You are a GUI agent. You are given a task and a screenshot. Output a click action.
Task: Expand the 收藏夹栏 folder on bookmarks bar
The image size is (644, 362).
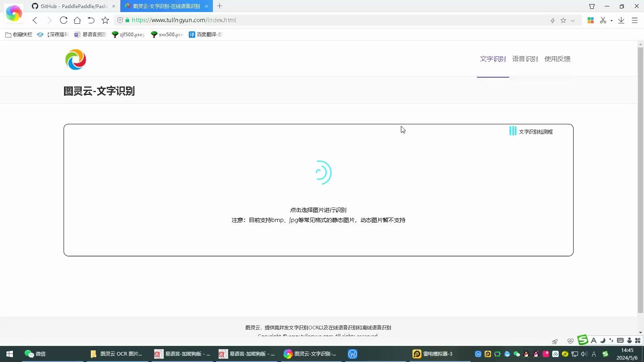(18, 35)
